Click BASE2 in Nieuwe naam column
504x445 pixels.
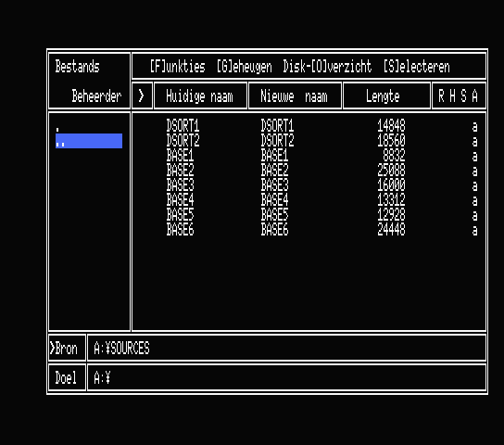pyautogui.click(x=274, y=170)
